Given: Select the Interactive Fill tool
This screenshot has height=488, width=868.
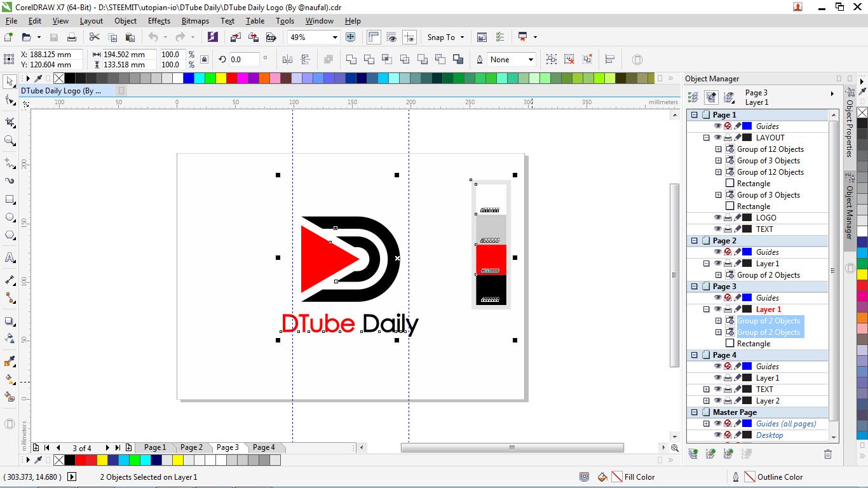Looking at the screenshot, I should (x=10, y=379).
